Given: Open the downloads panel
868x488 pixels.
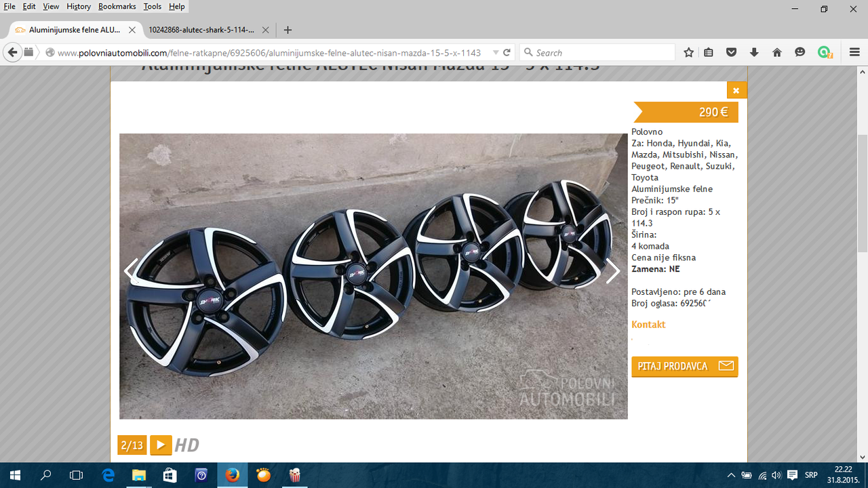Looking at the screenshot, I should pyautogui.click(x=753, y=52).
